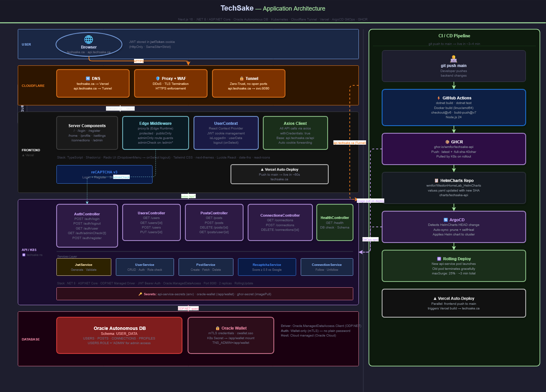Click the Services Layer caption
This screenshot has width=546, height=392.
[67, 256]
